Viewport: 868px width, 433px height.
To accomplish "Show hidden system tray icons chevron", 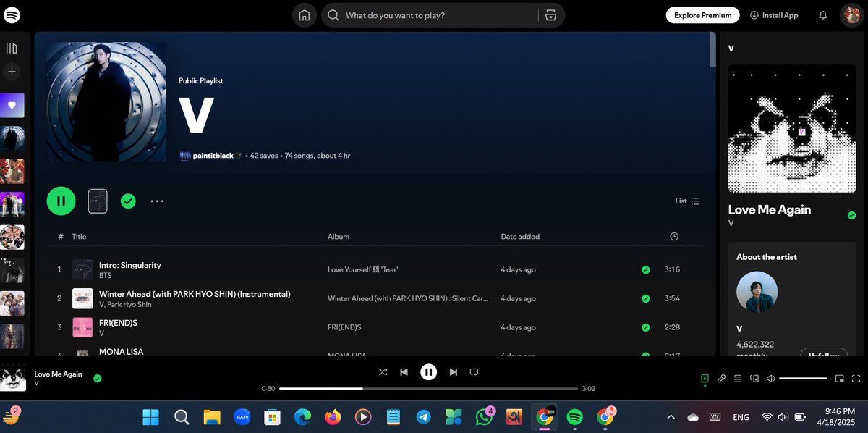I will tap(671, 417).
